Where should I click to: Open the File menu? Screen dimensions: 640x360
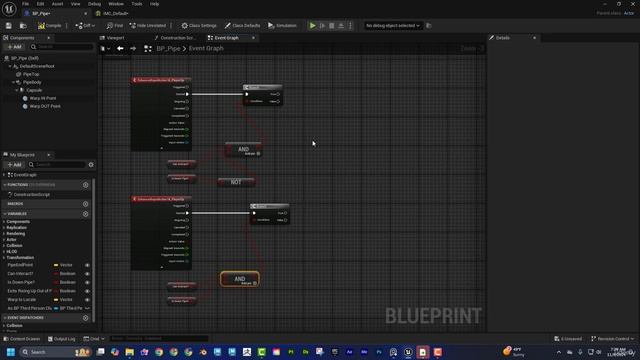point(25,4)
